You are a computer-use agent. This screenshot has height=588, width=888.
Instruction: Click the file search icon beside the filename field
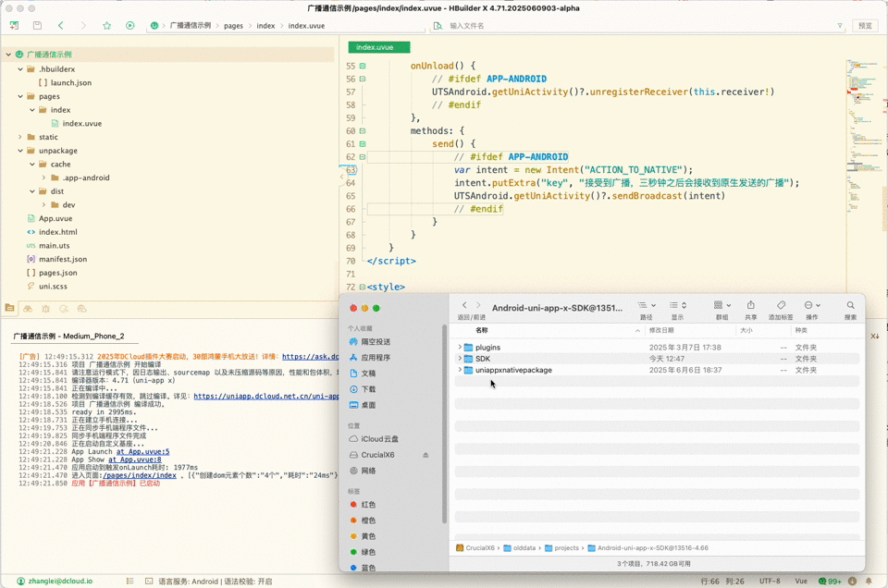(438, 26)
